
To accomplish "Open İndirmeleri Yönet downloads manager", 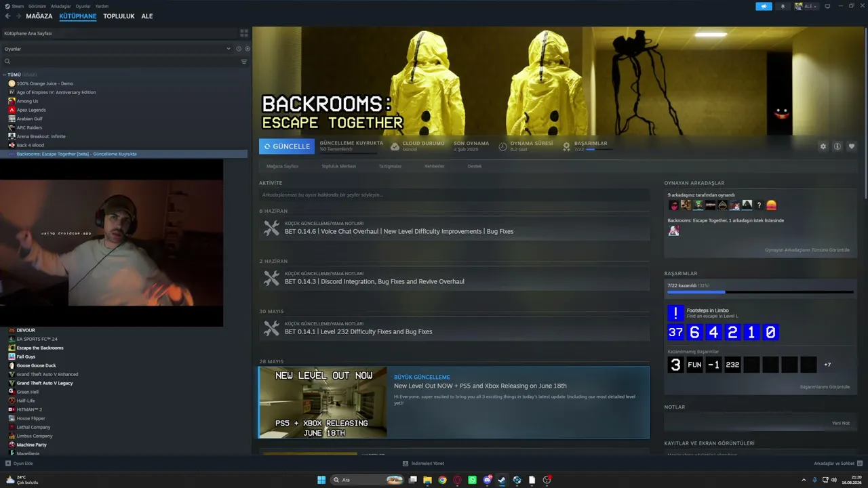I will pos(423,464).
